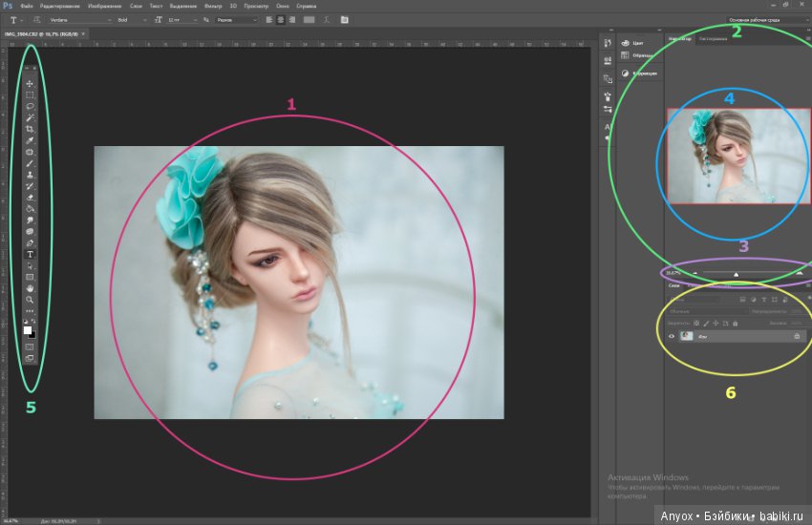Toggle lock transparent pixels button
This screenshot has height=525, width=812.
[696, 324]
